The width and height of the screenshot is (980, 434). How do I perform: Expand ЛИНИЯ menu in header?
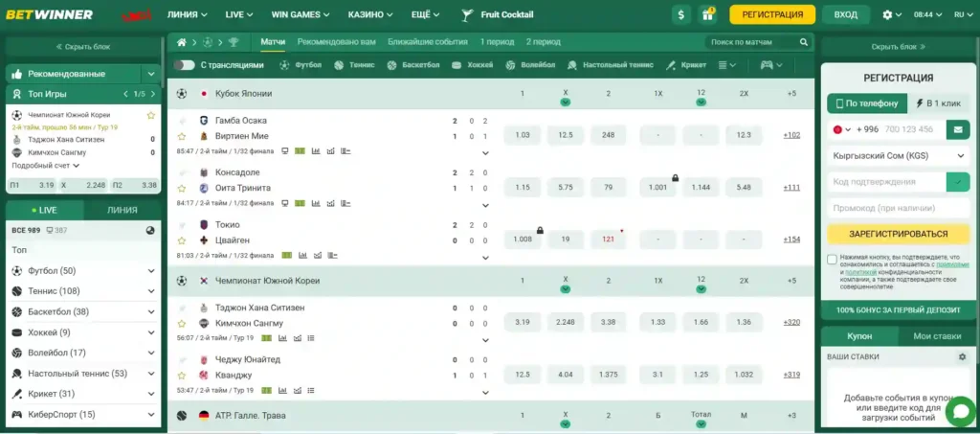pyautogui.click(x=187, y=14)
